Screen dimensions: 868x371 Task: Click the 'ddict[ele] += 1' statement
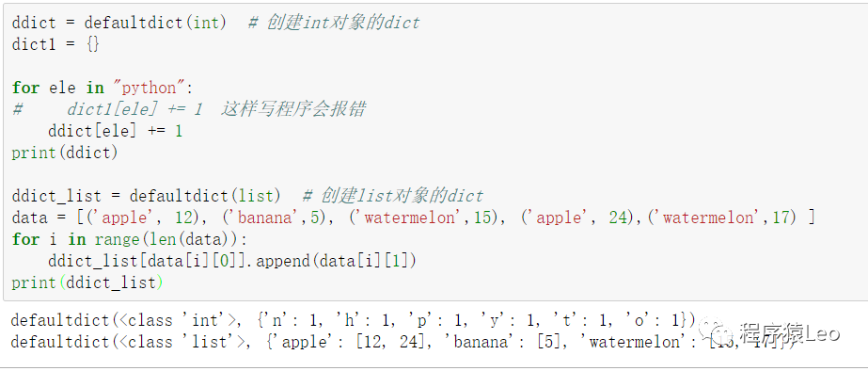[x=115, y=131]
